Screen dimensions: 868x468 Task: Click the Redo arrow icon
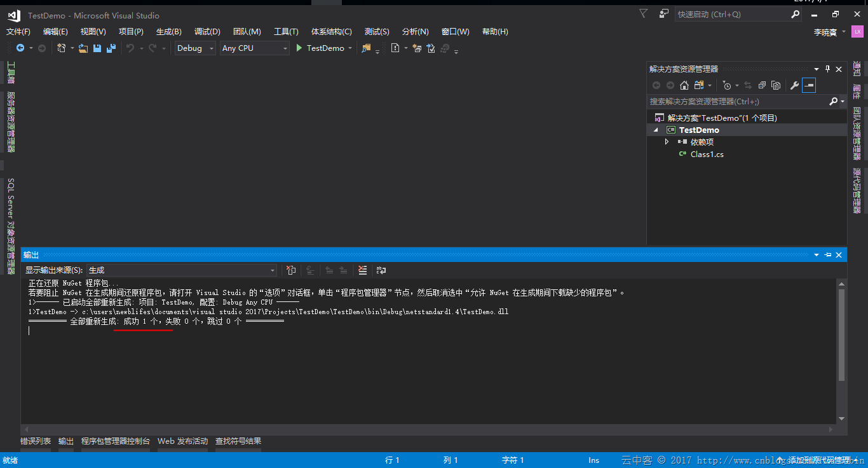[x=153, y=48]
